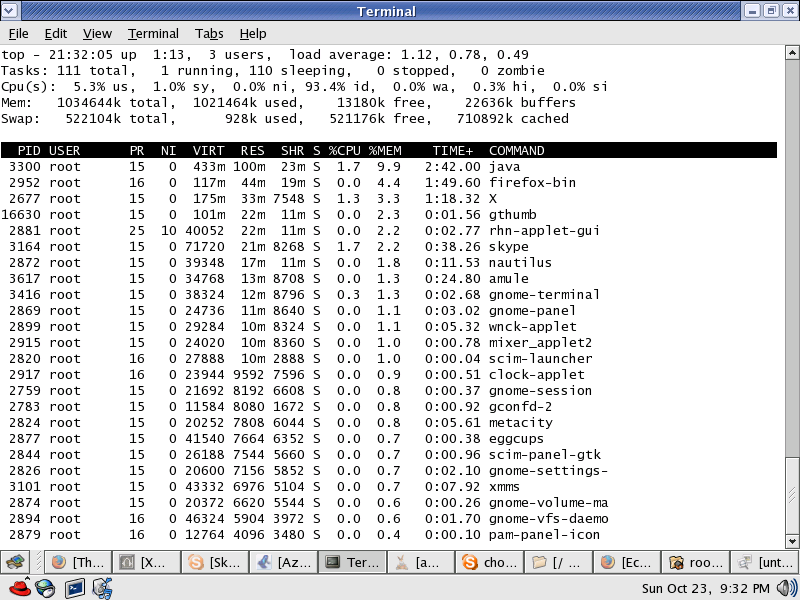Click the gthumb process row

(389, 214)
